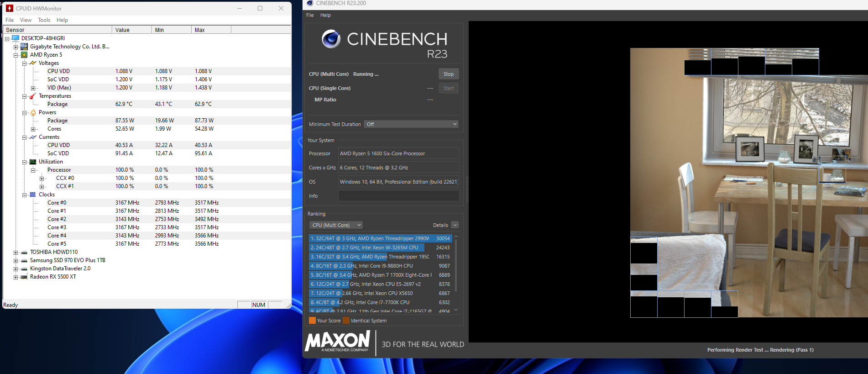The image size is (868, 374).
Task: Click the Processor field showing AMD Ryzen 5 1600
Action: [398, 153]
